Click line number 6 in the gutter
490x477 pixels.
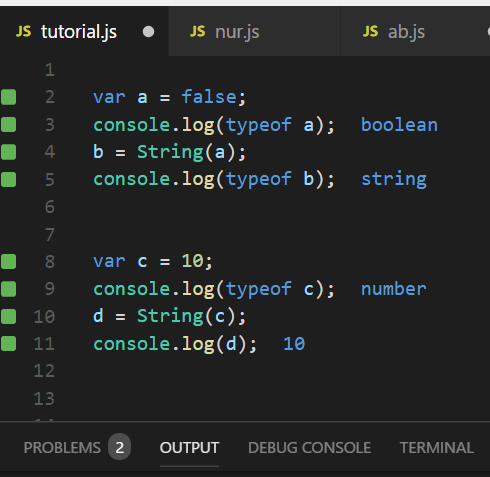click(50, 207)
